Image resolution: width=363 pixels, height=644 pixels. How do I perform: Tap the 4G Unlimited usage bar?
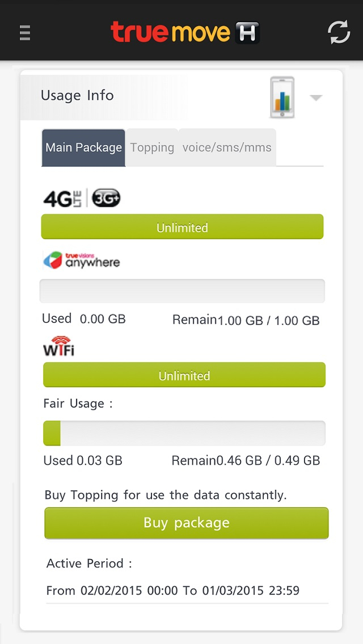coord(182,227)
